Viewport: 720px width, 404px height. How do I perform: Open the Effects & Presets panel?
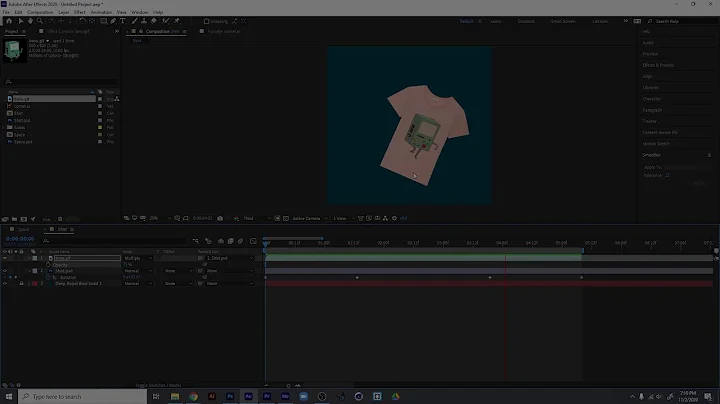658,65
